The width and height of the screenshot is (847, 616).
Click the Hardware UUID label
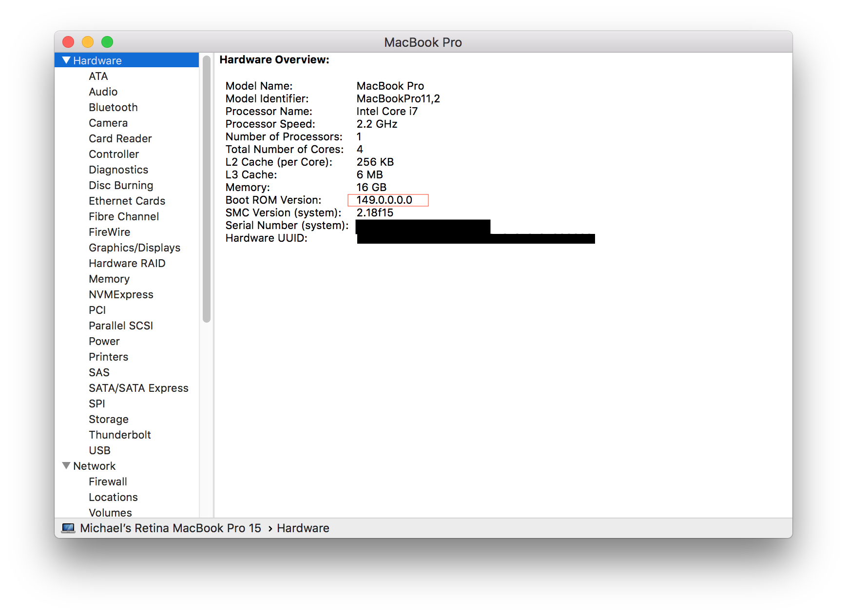[x=267, y=238]
